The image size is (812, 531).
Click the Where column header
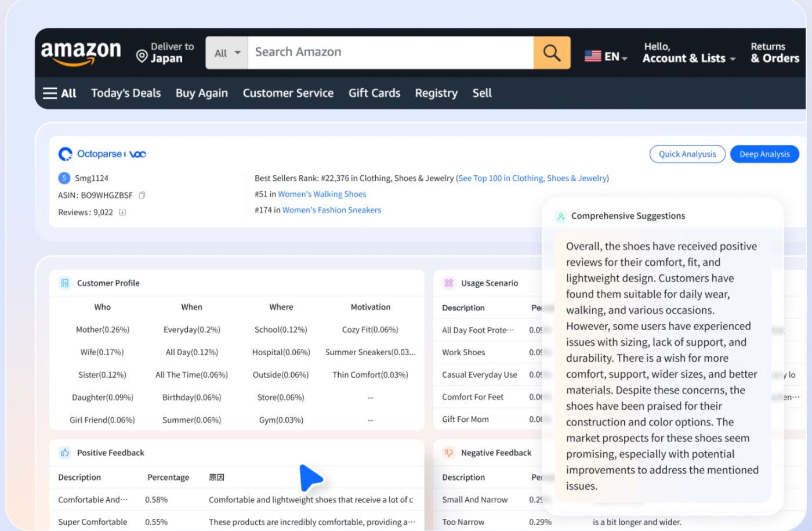pos(281,307)
